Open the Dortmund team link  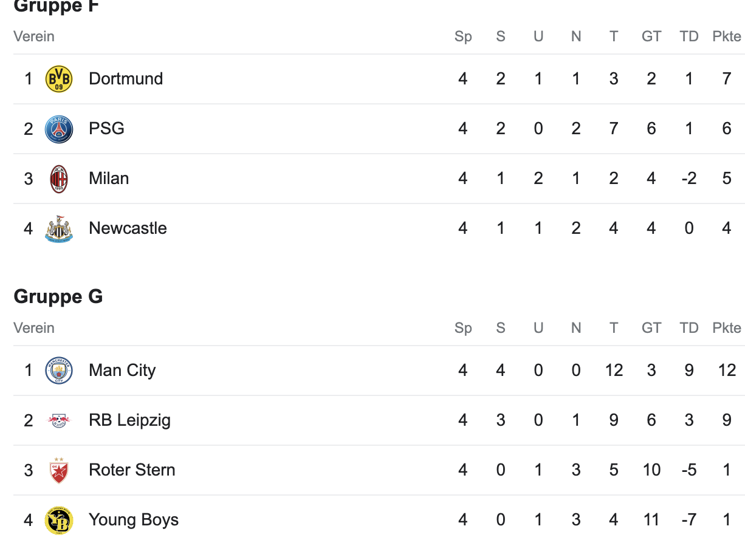click(x=126, y=79)
